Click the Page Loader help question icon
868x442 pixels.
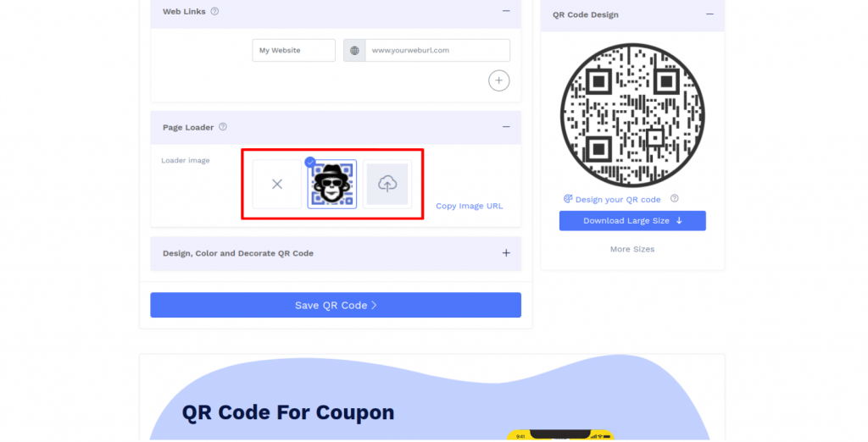[x=223, y=127]
